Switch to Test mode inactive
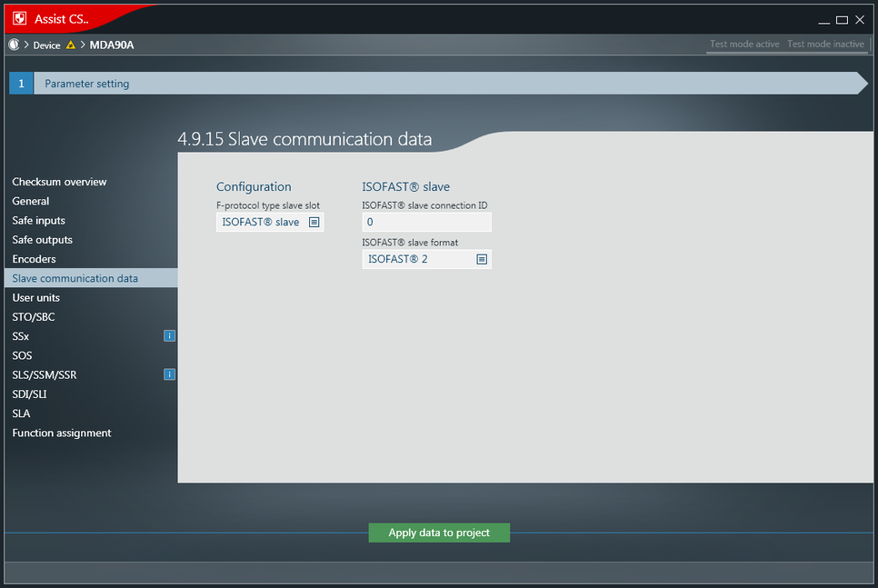The image size is (878, 588). coord(825,45)
